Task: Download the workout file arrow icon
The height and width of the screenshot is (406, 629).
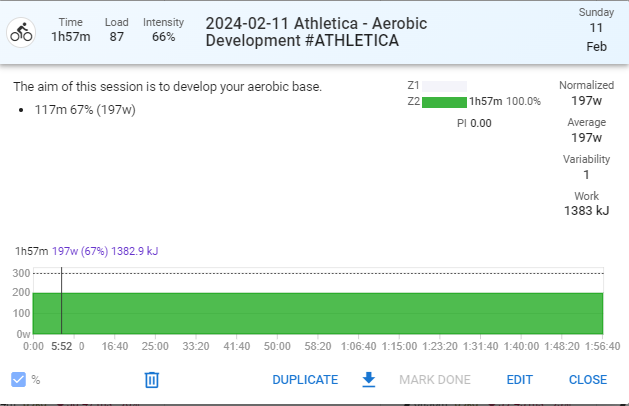Action: 369,380
